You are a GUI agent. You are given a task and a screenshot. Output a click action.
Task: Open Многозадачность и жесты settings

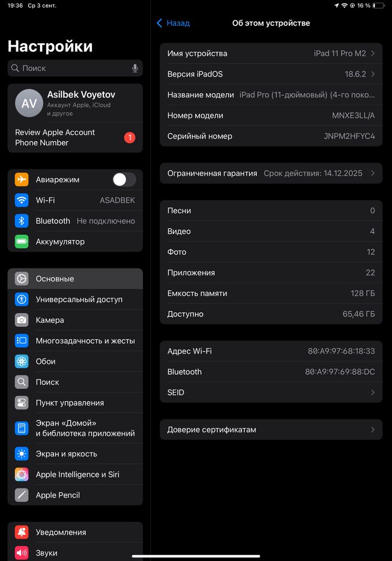[75, 341]
